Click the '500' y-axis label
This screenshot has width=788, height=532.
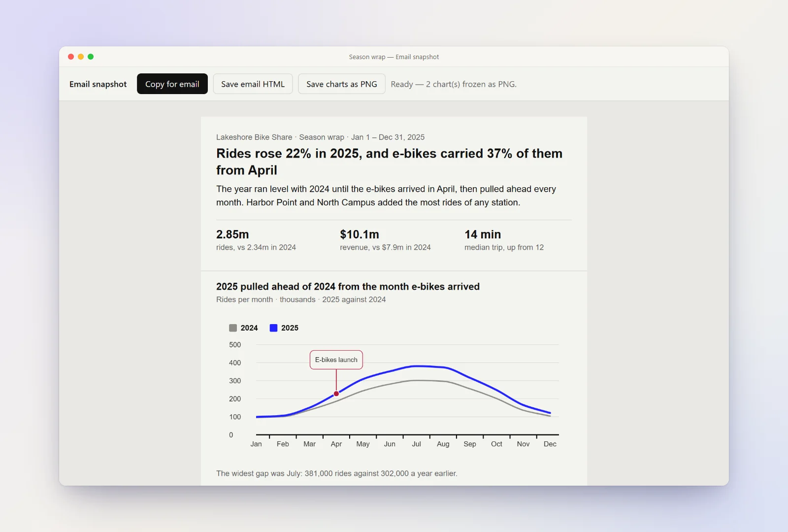(235, 345)
